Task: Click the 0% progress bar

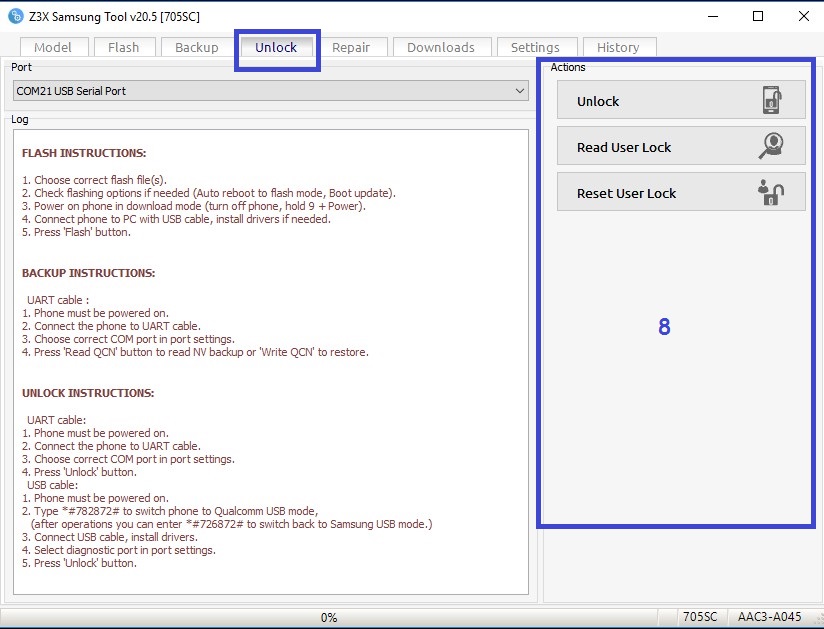Action: click(329, 617)
